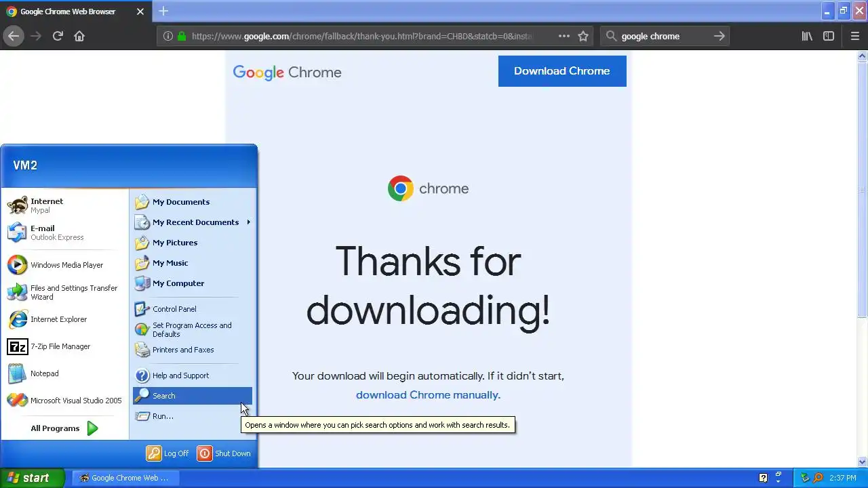Launch Internet Explorer from Start menu
The height and width of the screenshot is (488, 868).
click(64, 319)
